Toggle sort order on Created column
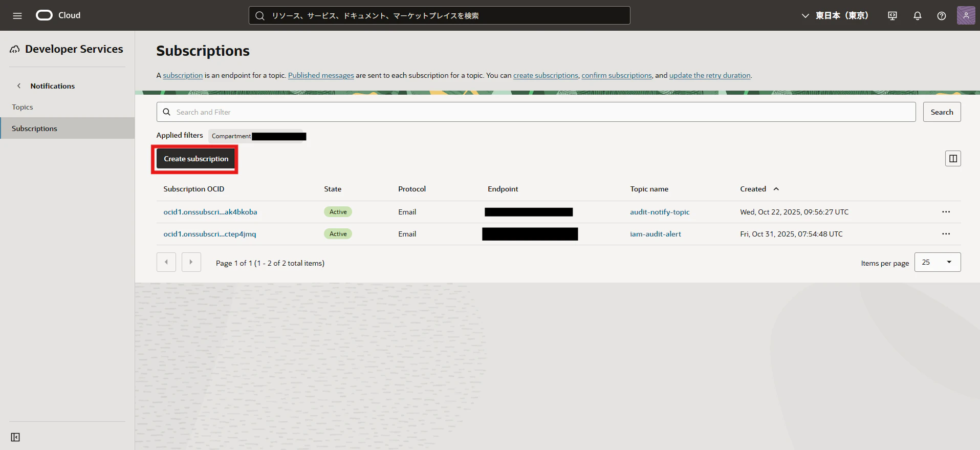Screen dimensions: 980x450 tap(776, 189)
